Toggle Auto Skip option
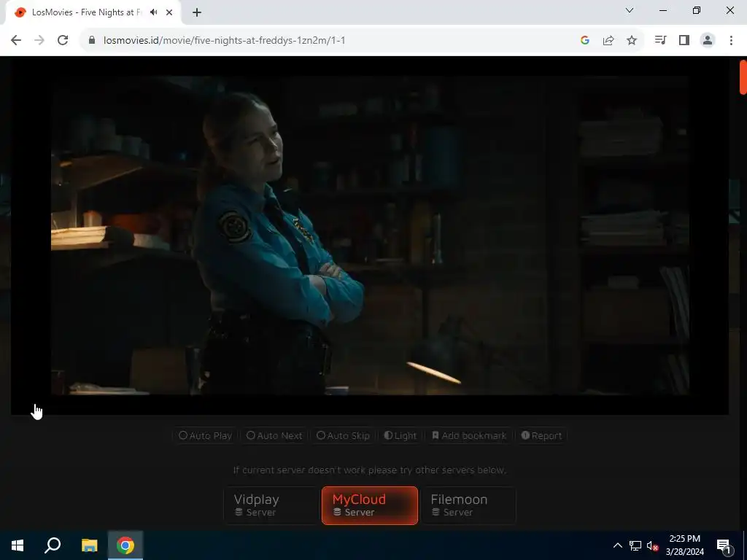747x560 pixels. [x=343, y=436]
